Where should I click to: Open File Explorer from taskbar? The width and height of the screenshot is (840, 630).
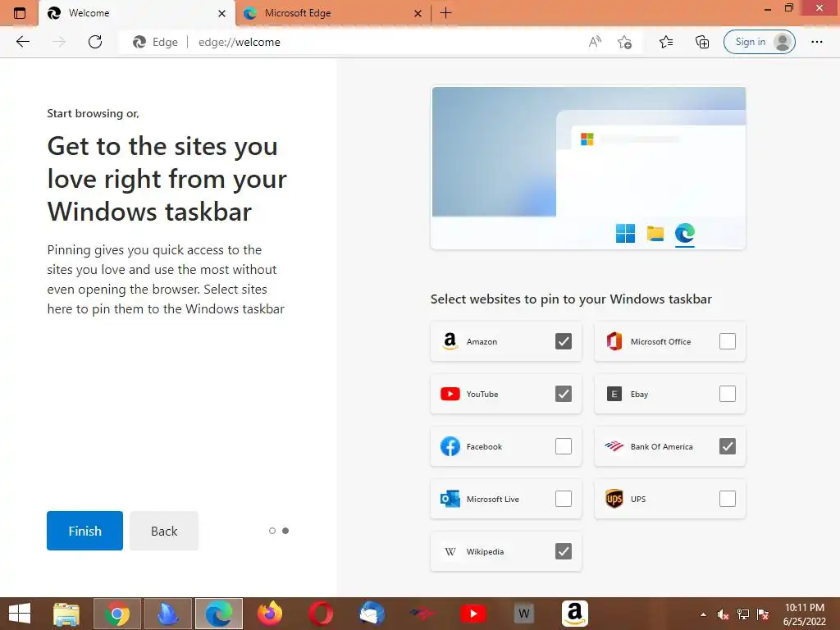[x=66, y=614]
